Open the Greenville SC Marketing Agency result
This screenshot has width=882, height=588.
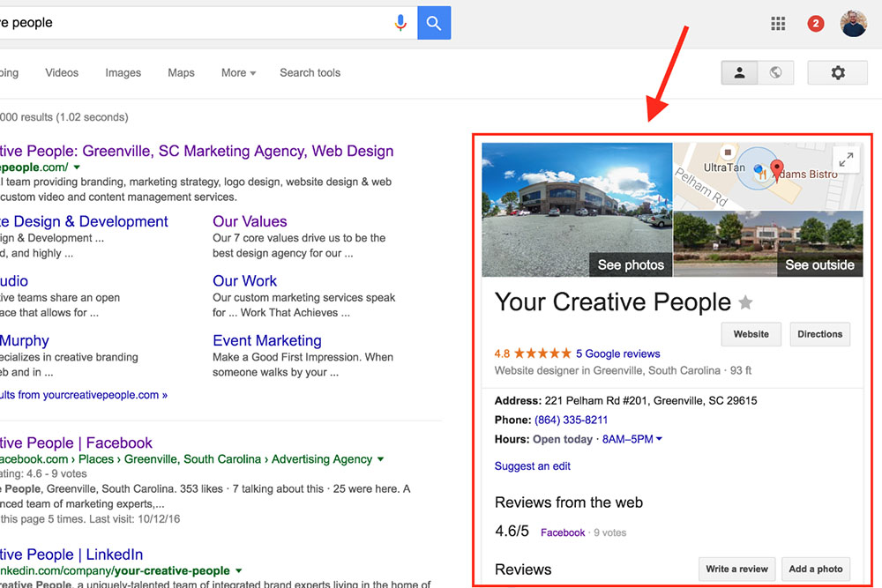(x=197, y=151)
